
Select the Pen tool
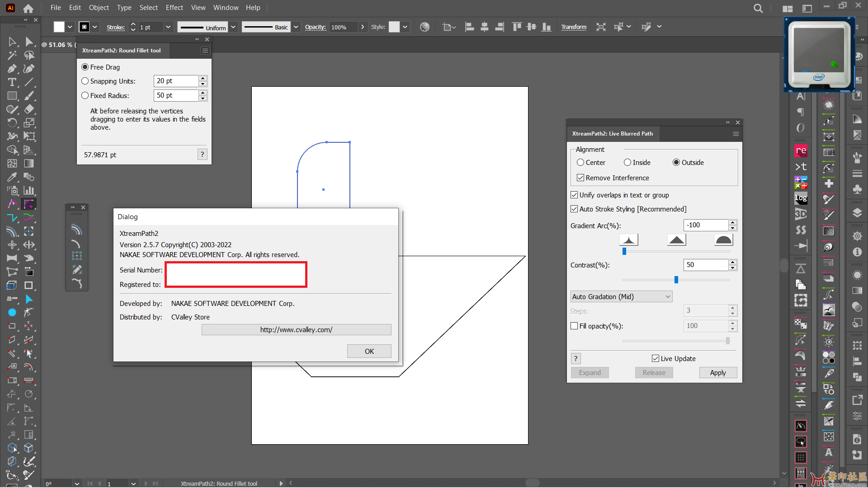(x=12, y=69)
